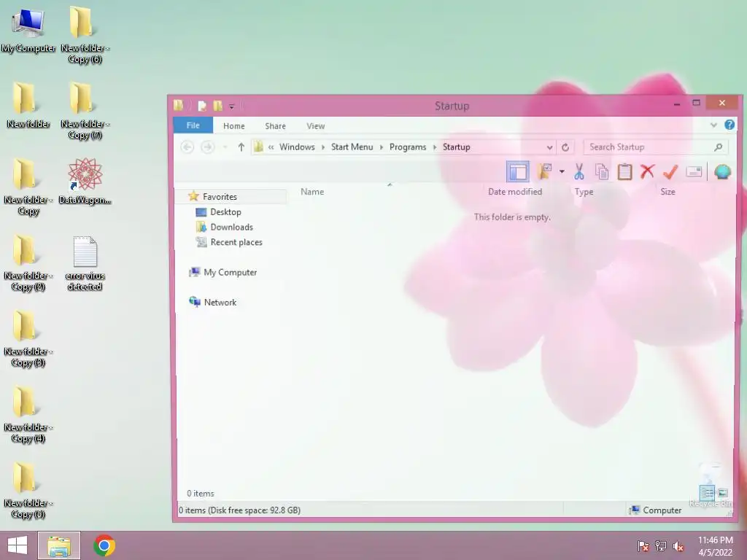Select the error virus detected text file

[85, 263]
